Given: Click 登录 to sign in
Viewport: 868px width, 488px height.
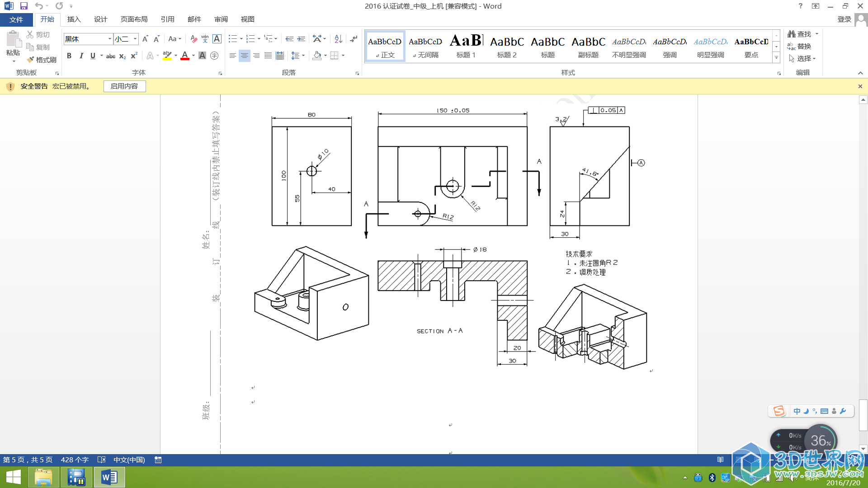Looking at the screenshot, I should 844,19.
